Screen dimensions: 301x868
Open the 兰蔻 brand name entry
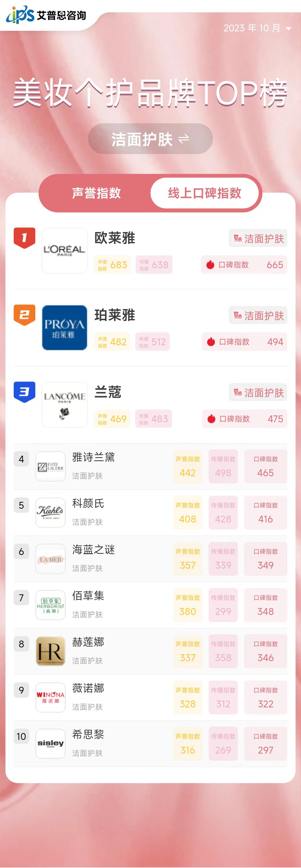tap(108, 392)
